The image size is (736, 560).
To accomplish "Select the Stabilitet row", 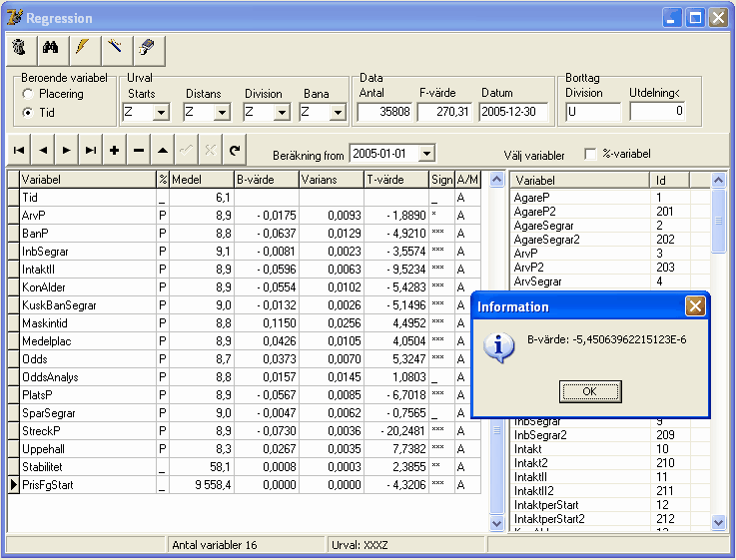I will click(x=244, y=467).
